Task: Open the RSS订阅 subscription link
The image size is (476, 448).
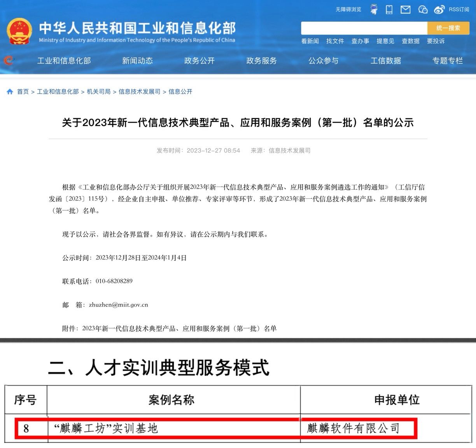Action: coord(459,9)
